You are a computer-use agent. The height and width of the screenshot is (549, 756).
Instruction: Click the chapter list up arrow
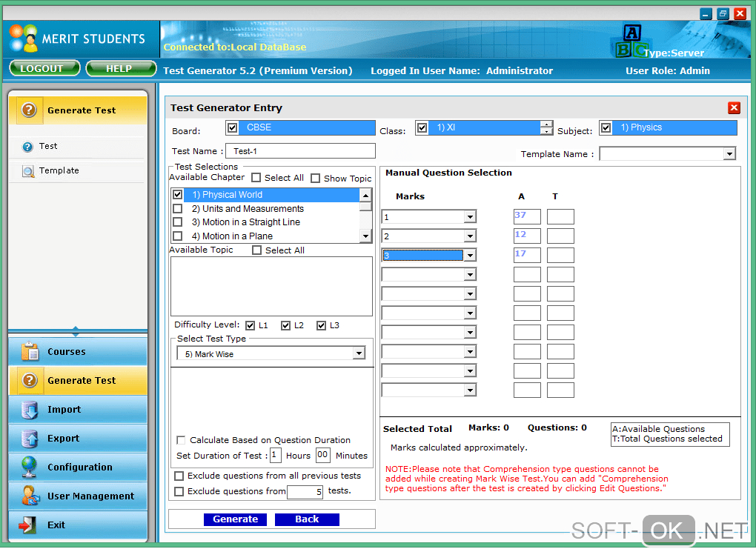(x=365, y=195)
